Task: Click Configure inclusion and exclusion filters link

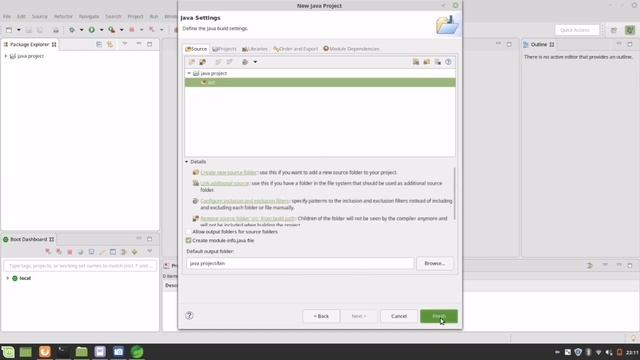Action: click(x=245, y=201)
